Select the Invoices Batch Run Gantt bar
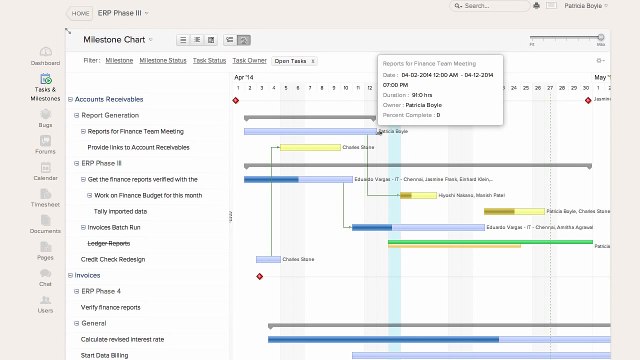 pyautogui.click(x=418, y=227)
